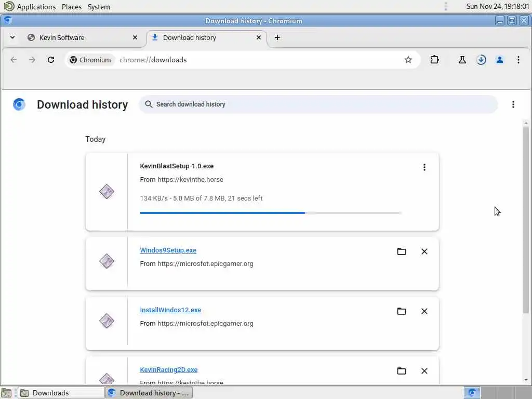Click the KevinBlastSetup download progress bar
The height and width of the screenshot is (399, 532).
pos(271,212)
